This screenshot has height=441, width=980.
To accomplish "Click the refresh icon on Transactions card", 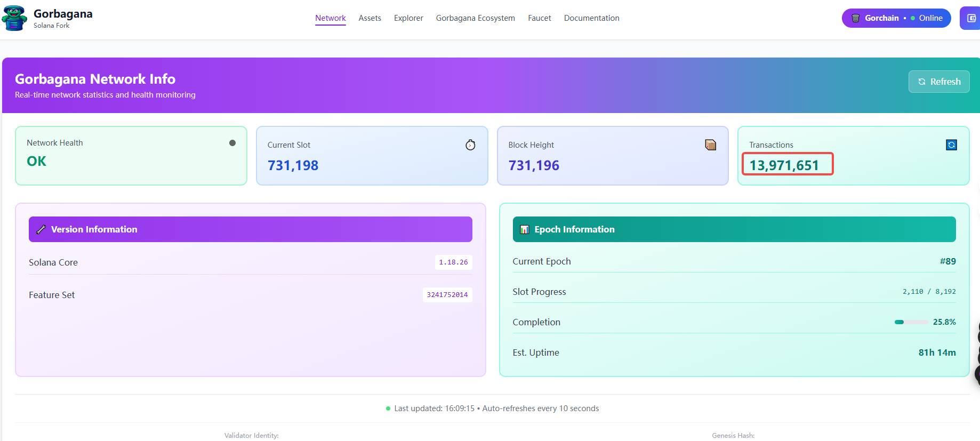I will [x=951, y=145].
